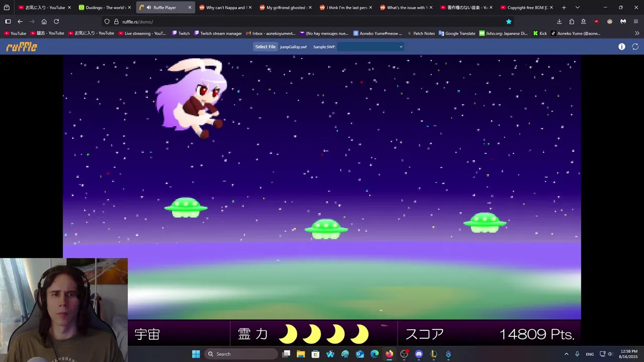Screen dimensions: 644x362
Task: Click the taskbar Search box
Action: click(x=242, y=354)
